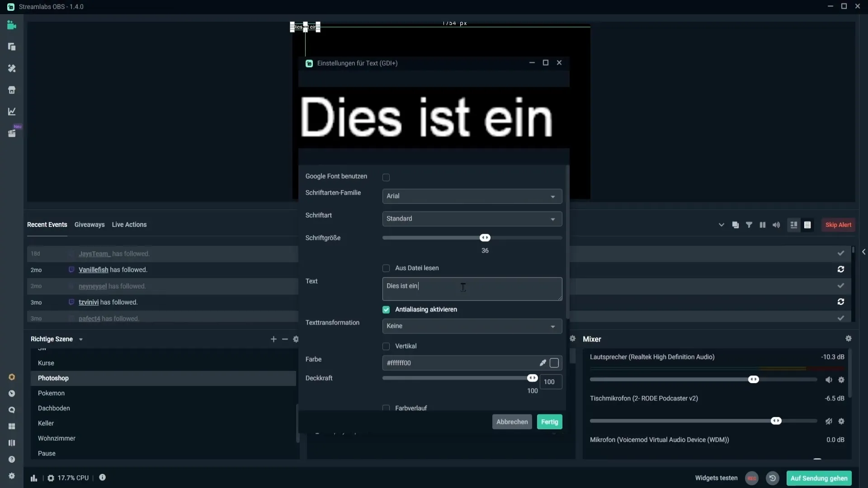Click the filter funnel icon in events
Screen dimensions: 868x488
pyautogui.click(x=749, y=225)
